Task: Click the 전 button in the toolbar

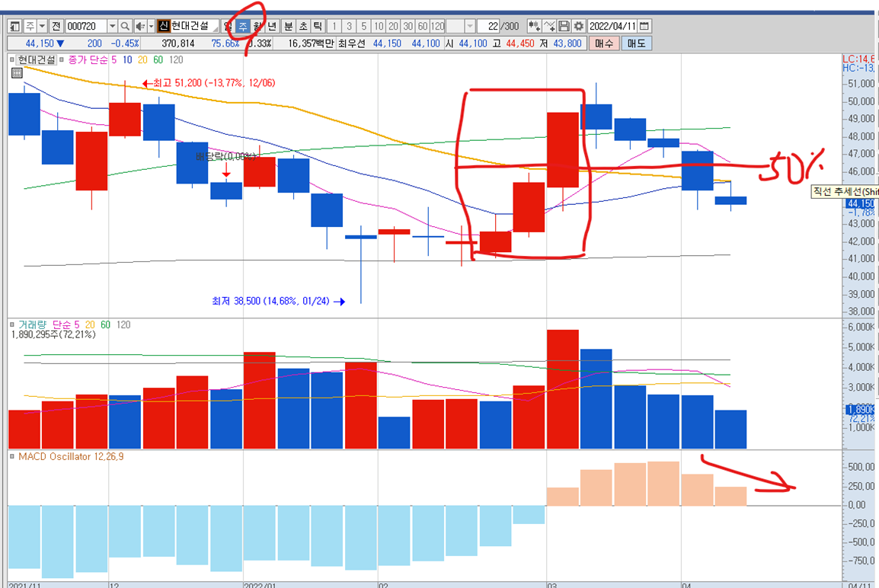Action: point(56,27)
